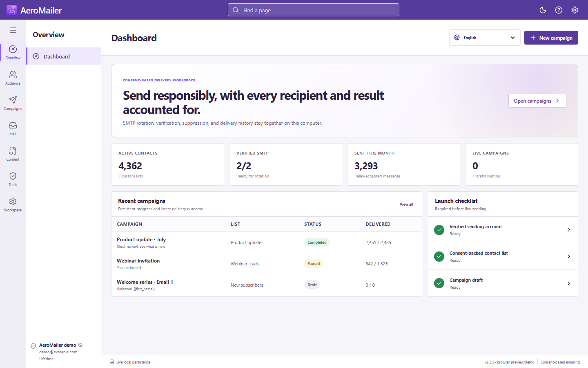Expand Verified sending account checklist item
588x368 pixels.
[503, 230]
